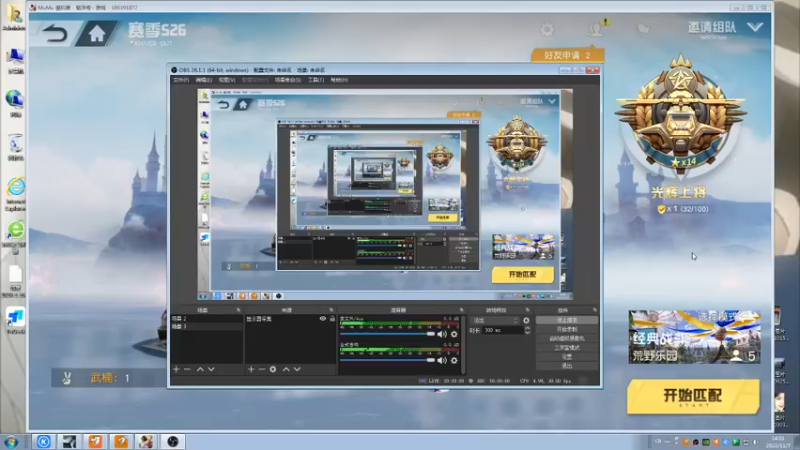Screen dimensions: 800x450
Task: Open the OBS 文件(F) menu
Action: coord(181,80)
